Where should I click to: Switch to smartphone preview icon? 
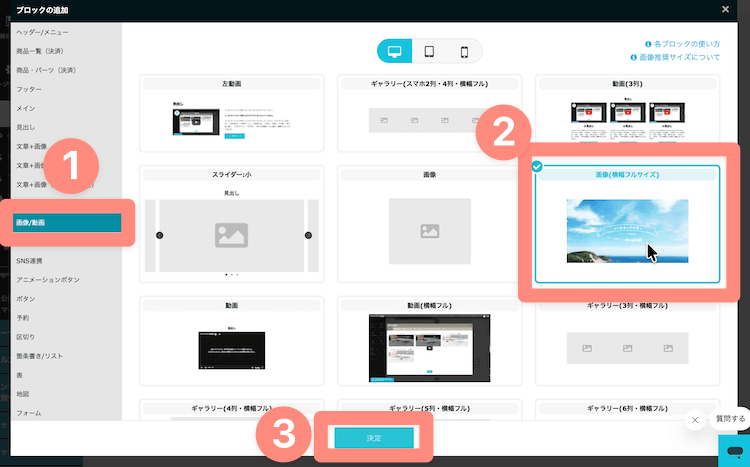464,51
